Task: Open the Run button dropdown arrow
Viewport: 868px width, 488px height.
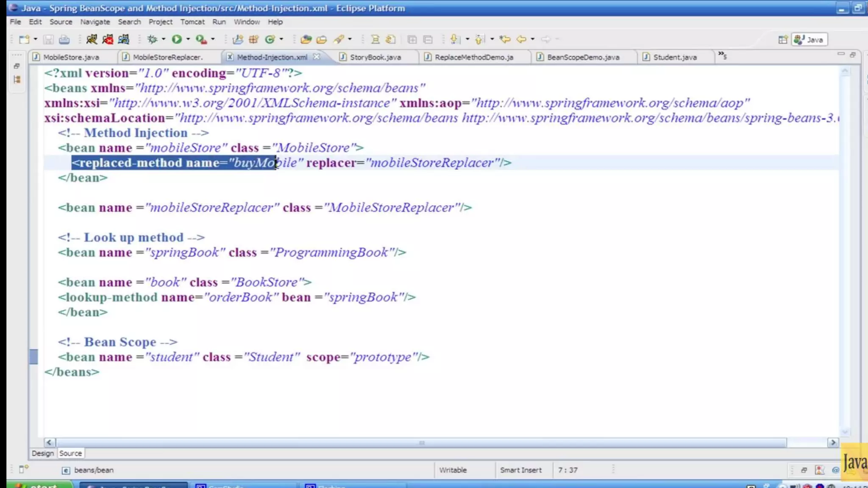Action: coord(188,39)
